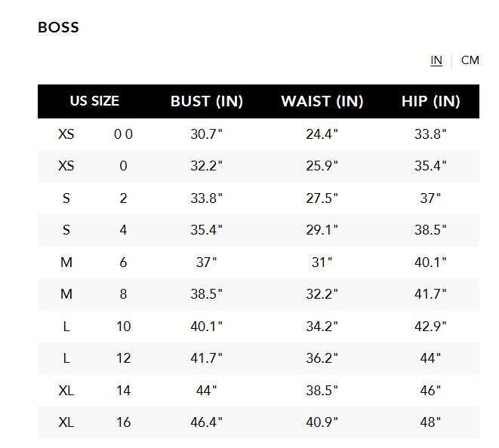This screenshot has width=499, height=448.
Task: Click the size 2 number cell
Action: pyautogui.click(x=123, y=198)
